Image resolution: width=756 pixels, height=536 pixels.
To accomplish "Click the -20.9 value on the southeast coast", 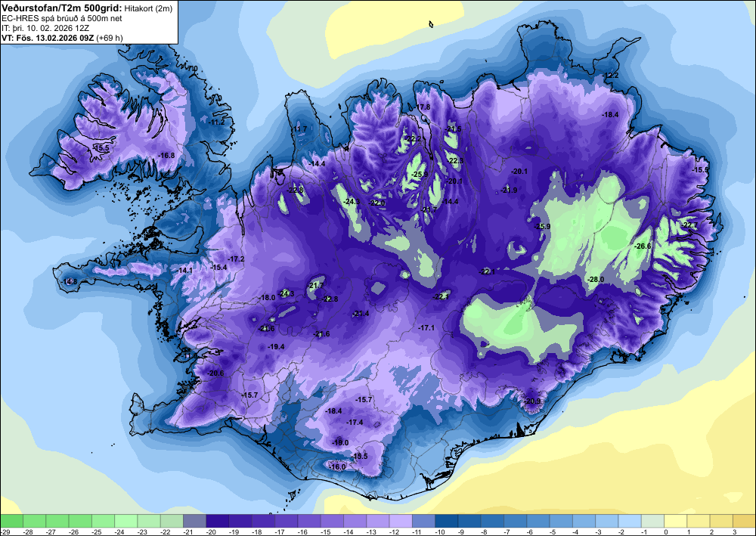I will pyautogui.click(x=532, y=401).
